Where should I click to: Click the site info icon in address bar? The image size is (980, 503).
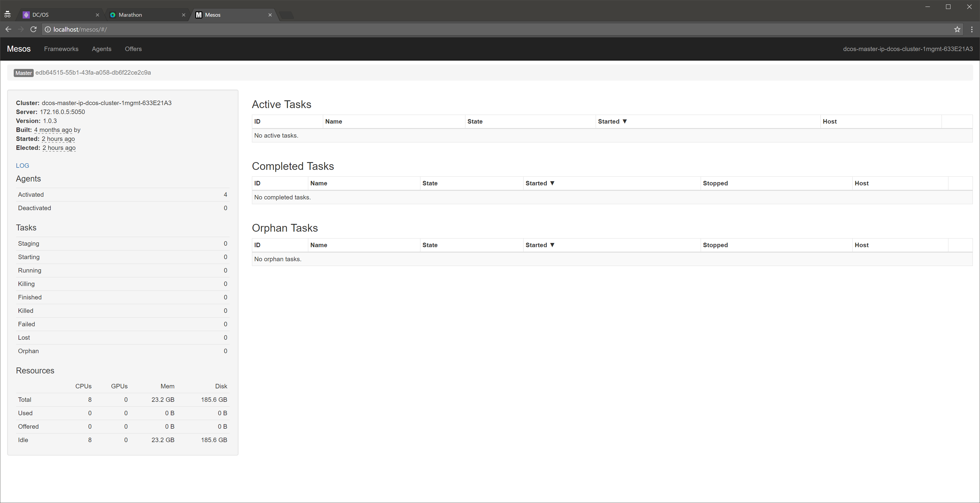(48, 29)
